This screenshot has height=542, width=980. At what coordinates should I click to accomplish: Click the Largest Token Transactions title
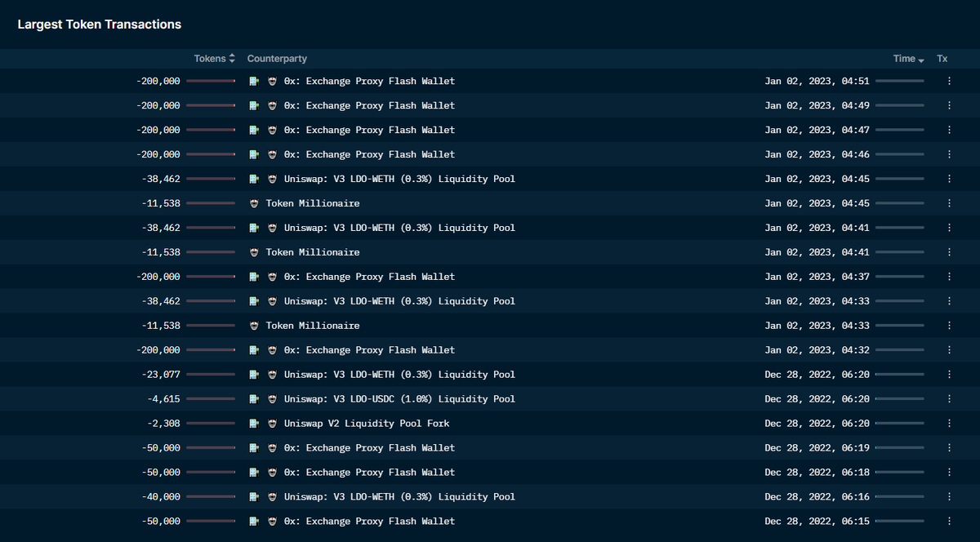pos(100,24)
